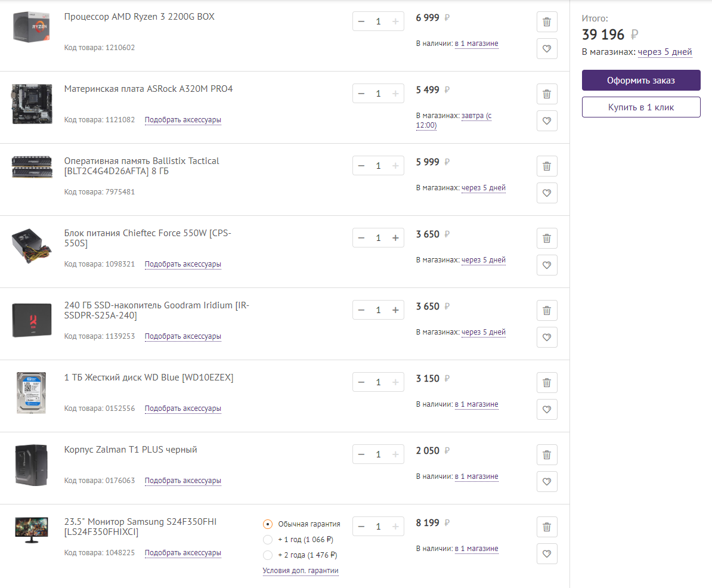Delete Goodram Iridium SSD from cart
Image resolution: width=712 pixels, height=588 pixels.
[547, 311]
